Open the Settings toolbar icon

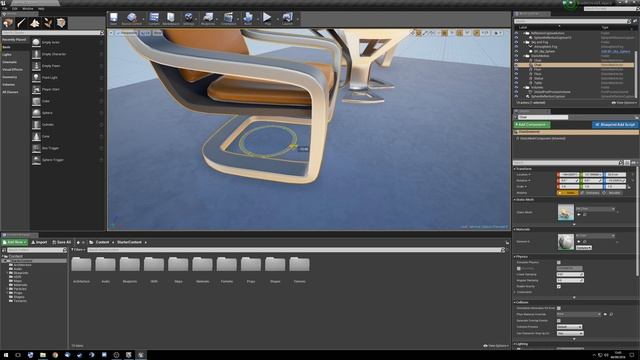[x=189, y=18]
